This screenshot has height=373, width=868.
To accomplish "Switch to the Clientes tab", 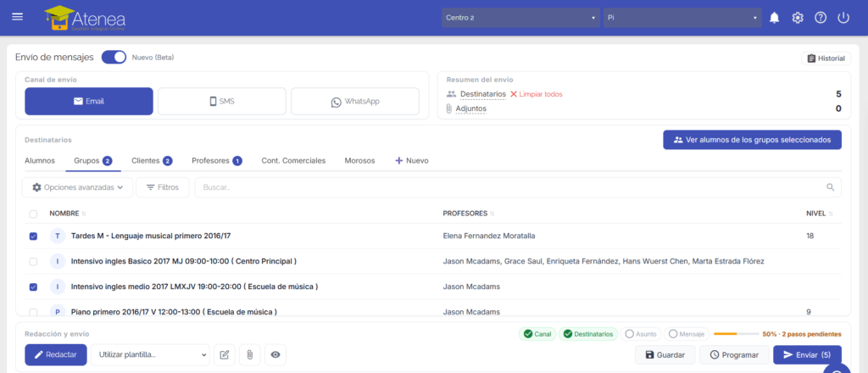I will point(152,160).
